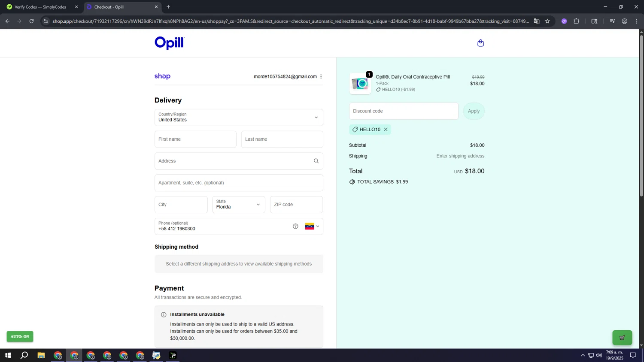Open File Explorer from taskbar
Screen dimensions: 644x362
pos(41,355)
